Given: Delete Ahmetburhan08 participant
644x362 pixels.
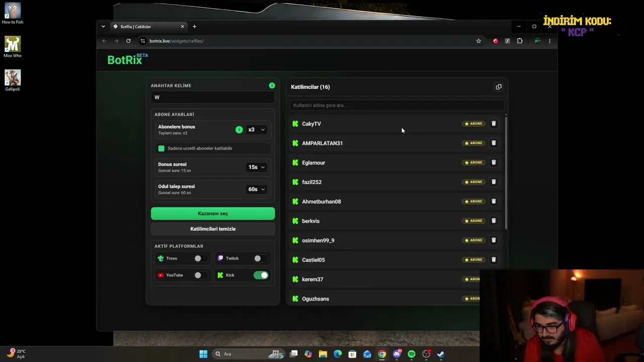Looking at the screenshot, I should coord(494,201).
